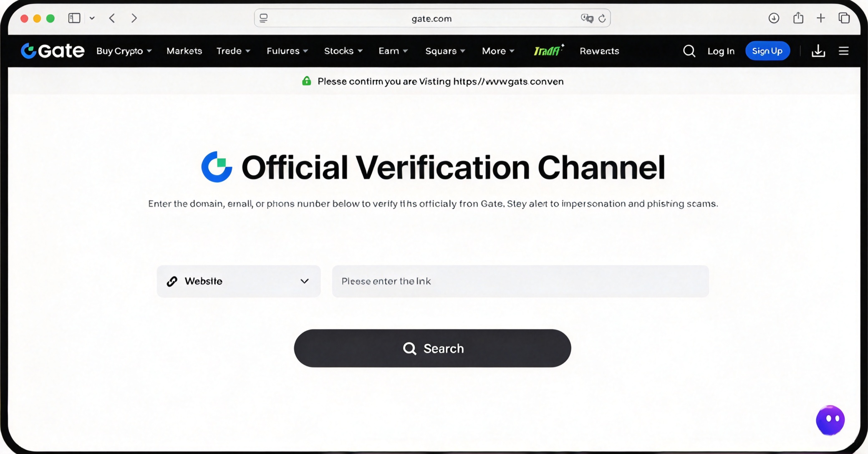Click the green lock icon in the banner

[307, 81]
